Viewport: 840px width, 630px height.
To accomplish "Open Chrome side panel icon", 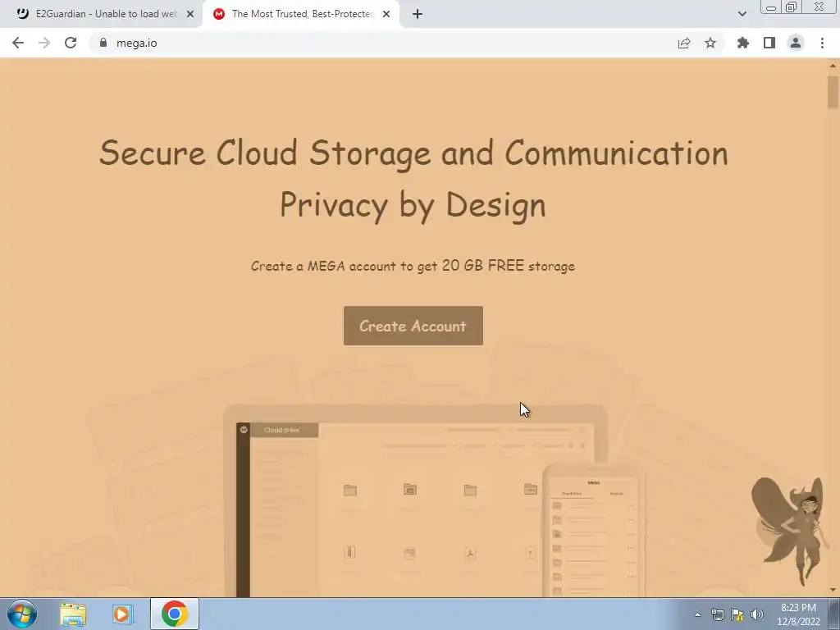I will pos(769,43).
